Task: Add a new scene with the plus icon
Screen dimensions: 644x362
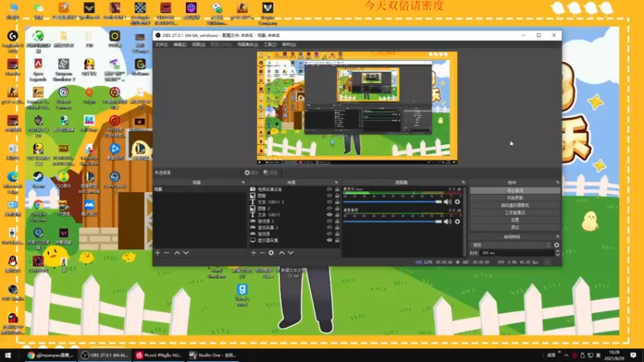Action: tap(158, 253)
